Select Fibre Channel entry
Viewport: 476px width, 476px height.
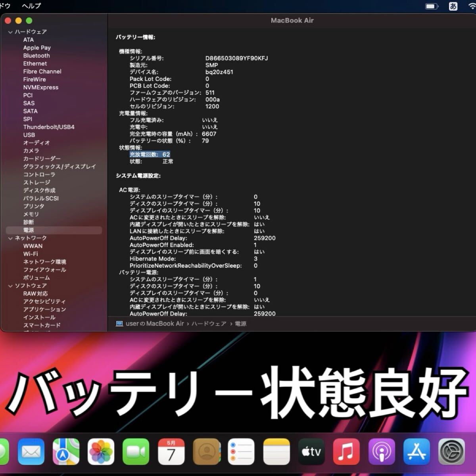click(x=42, y=71)
